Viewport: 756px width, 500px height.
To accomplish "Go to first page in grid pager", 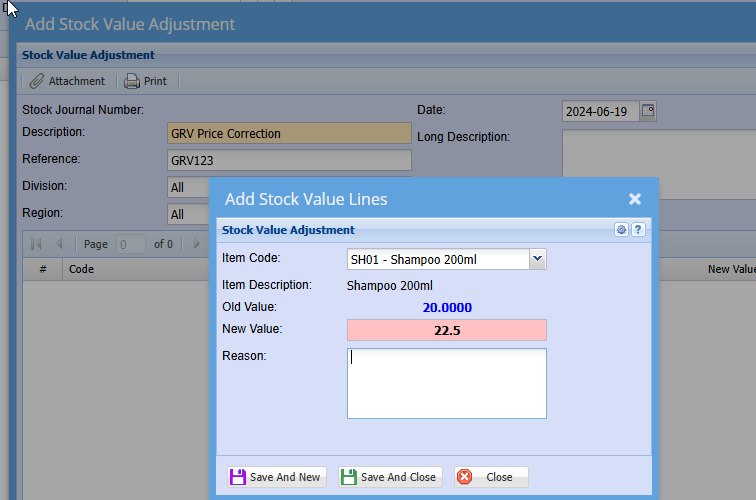I will point(36,244).
